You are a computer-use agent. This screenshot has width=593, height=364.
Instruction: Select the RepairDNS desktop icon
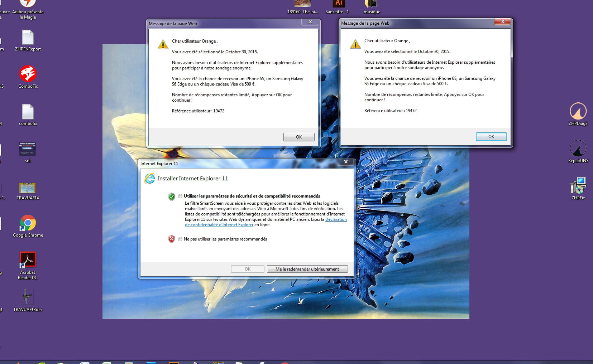point(578,148)
